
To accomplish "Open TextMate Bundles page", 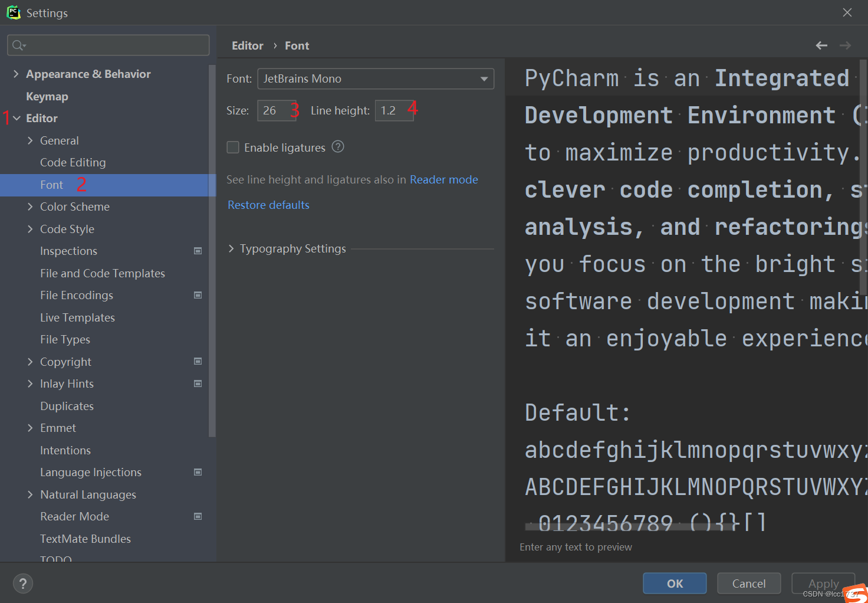I will tap(86, 539).
